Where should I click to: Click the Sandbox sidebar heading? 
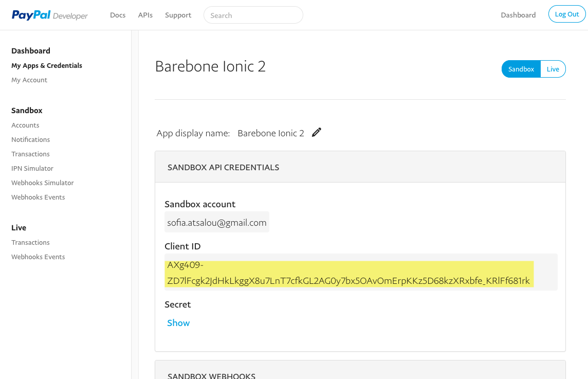[x=27, y=111]
